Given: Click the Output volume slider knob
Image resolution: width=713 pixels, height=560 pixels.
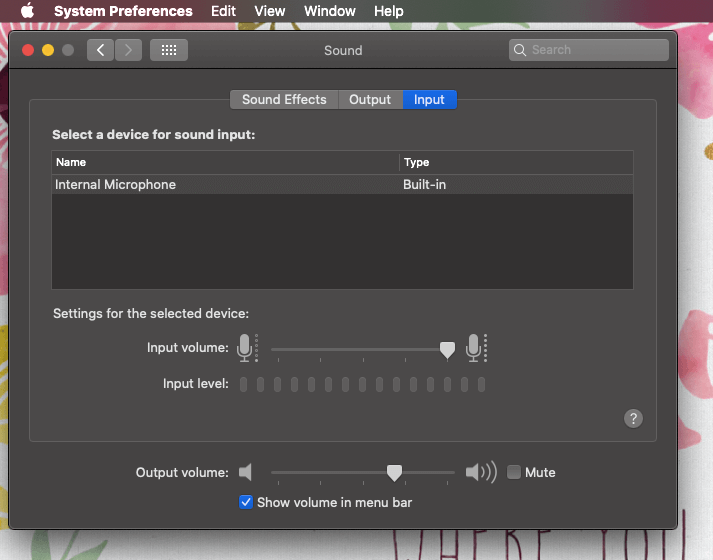Looking at the screenshot, I should coord(395,472).
